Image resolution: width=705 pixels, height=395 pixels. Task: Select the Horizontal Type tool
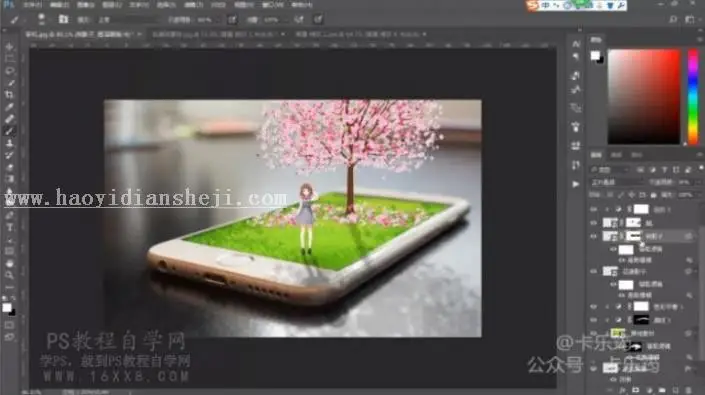click(9, 227)
